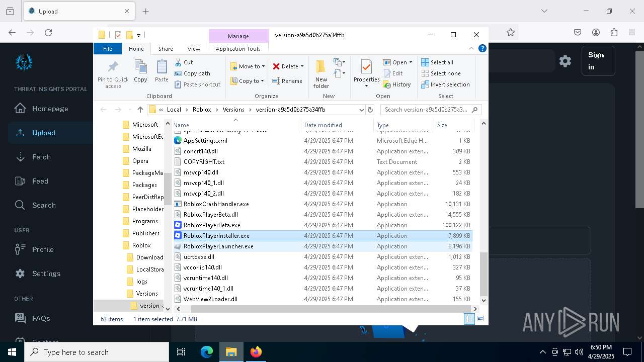Click Paste shortcut in the ribbon
Screen dimensions: 644x362
(197, 84)
